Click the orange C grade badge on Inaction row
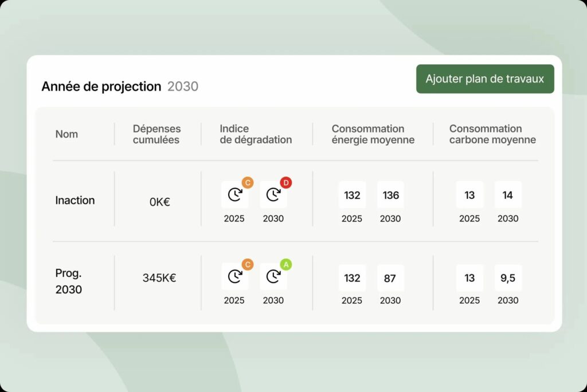587x392 pixels. tap(248, 182)
